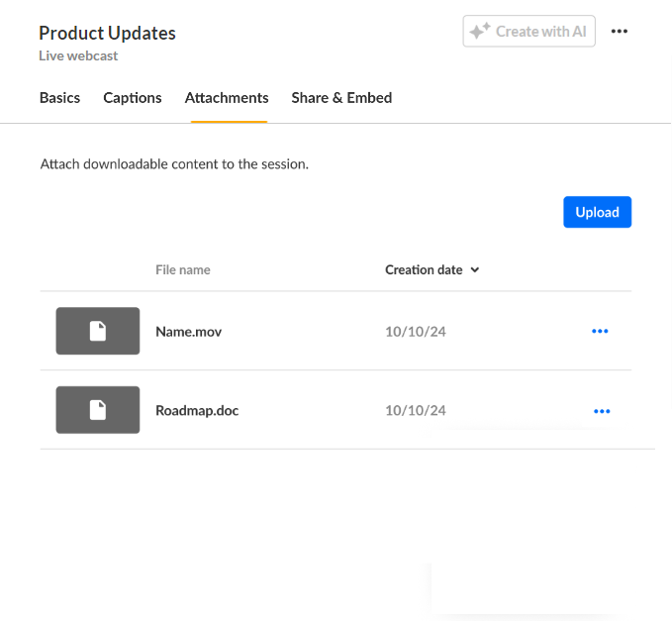Sort by the Creation date column header
Image resolution: width=672 pixels, height=621 pixels.
424,269
